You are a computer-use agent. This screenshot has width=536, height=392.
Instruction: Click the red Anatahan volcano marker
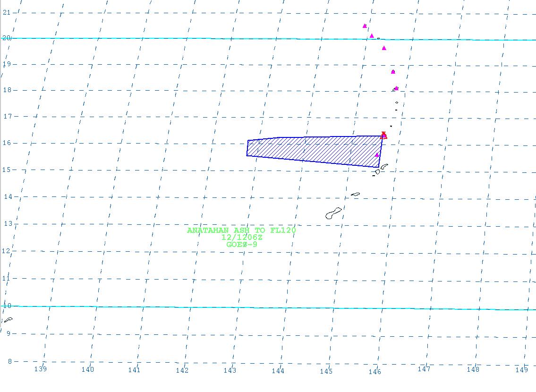click(x=383, y=136)
